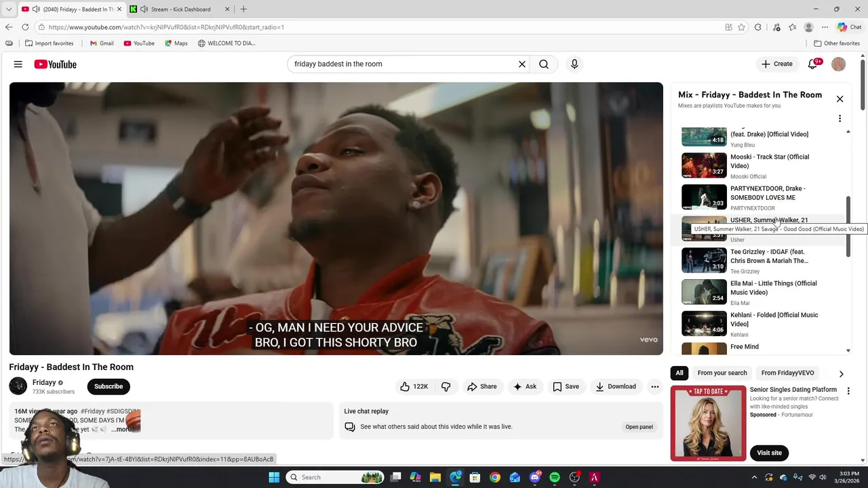The image size is (868, 488).
Task: Open the taskbar clock showing 3:03 PM
Action: tap(849, 477)
